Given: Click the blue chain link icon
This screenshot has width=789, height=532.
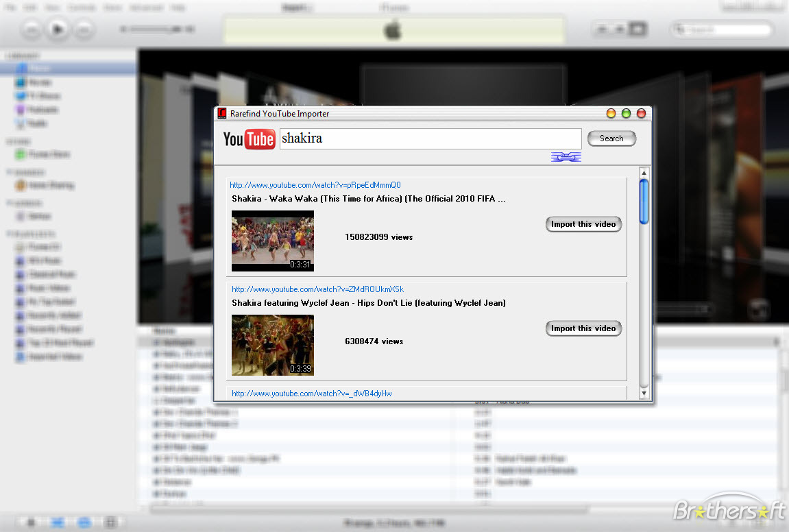Looking at the screenshot, I should (566, 157).
